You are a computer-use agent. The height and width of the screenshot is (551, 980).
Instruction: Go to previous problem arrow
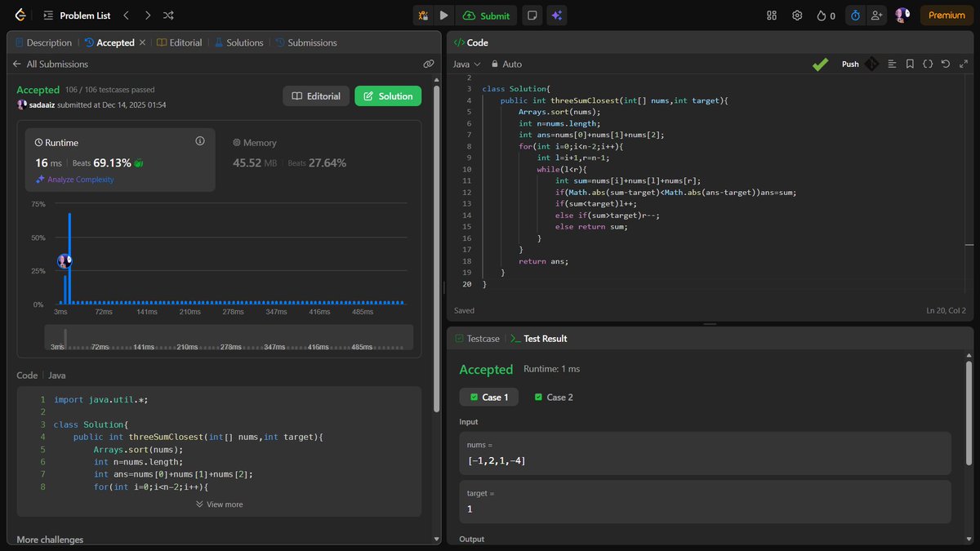pyautogui.click(x=126, y=15)
